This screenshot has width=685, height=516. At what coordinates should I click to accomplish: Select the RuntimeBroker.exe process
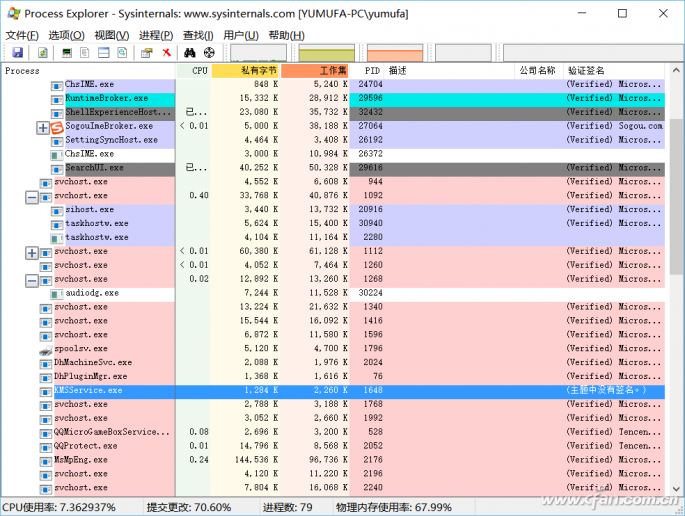pos(107,98)
